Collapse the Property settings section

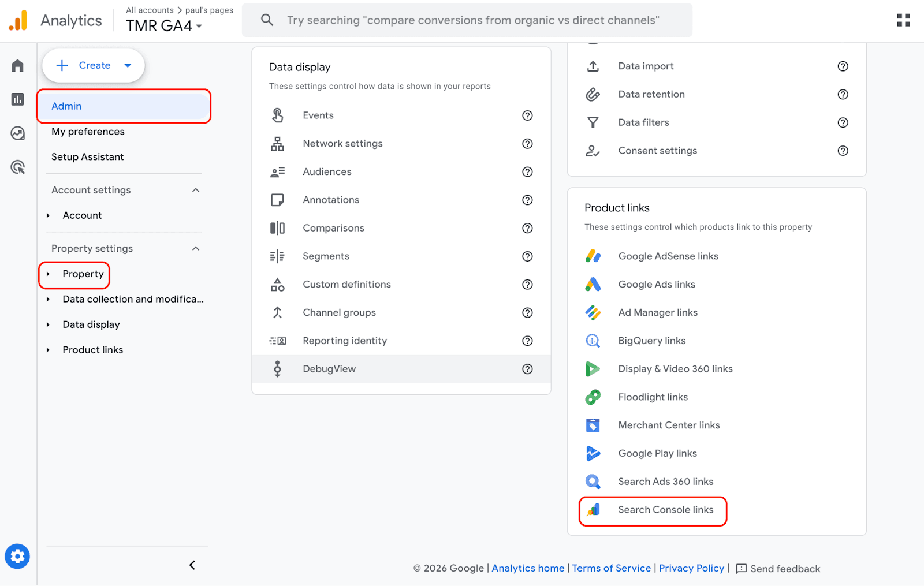point(196,248)
